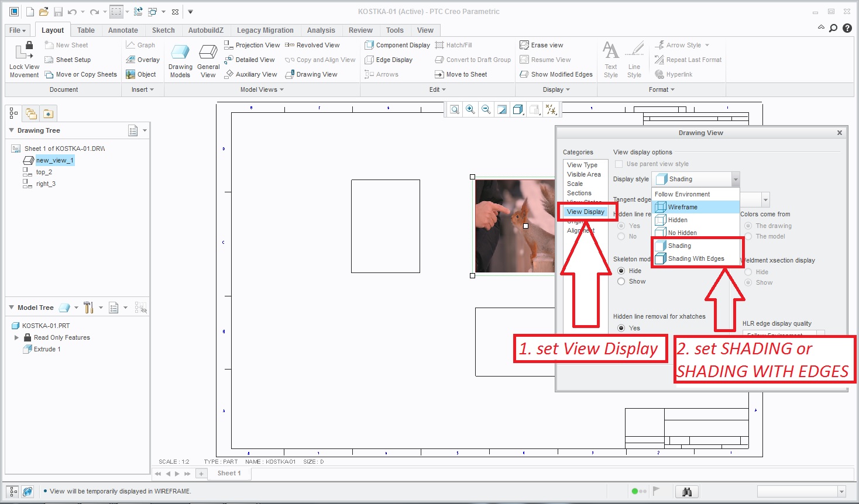Select Yes for Hidden line removal for xhatches
Viewport: 859px width, 504px height.
click(621, 328)
